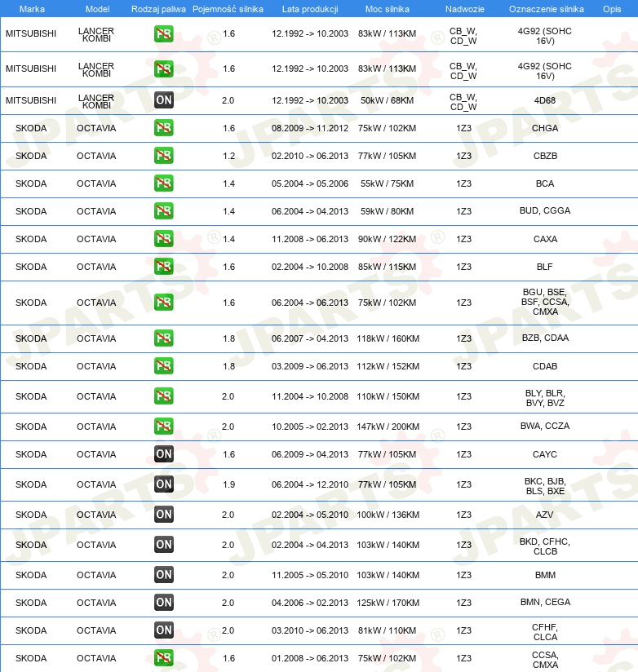Screen dimensions: 638x672
Task: Select the power cell '50kW / 68KM'
Action: [388, 100]
